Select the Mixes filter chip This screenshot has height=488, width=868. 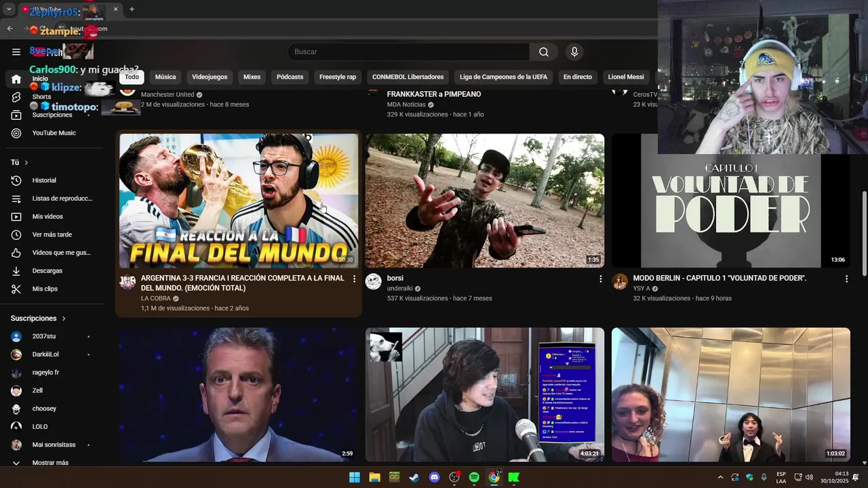point(252,77)
